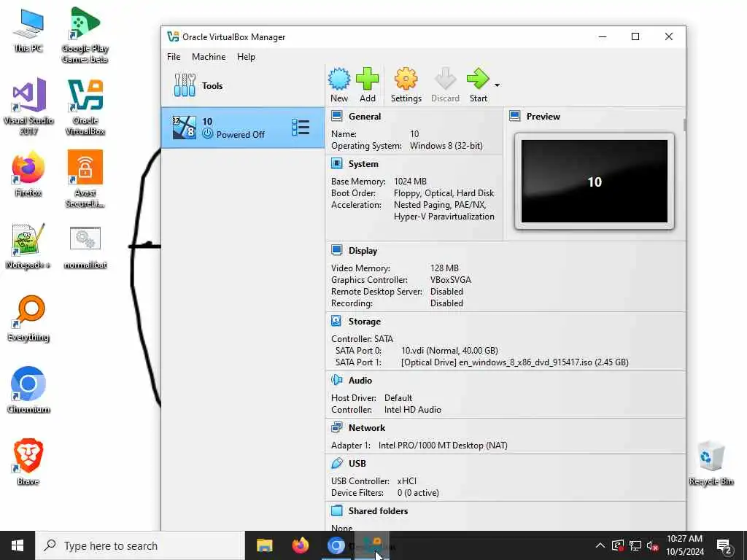Screen dimensions: 747x560
Task: Select the This PC desktop icon
Action: (28, 29)
